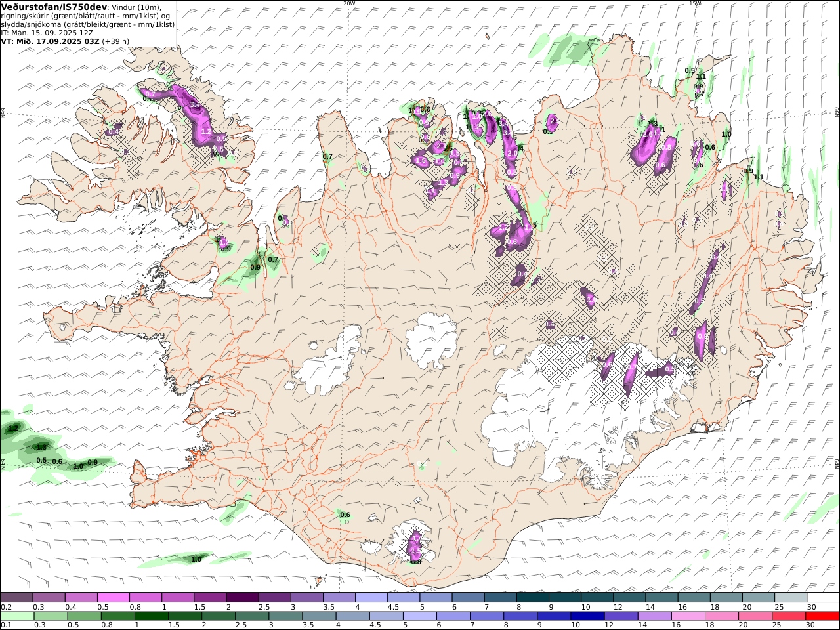Pick the white swatch ending the snow scale
This screenshot has height=630, width=840.
coord(823,597)
